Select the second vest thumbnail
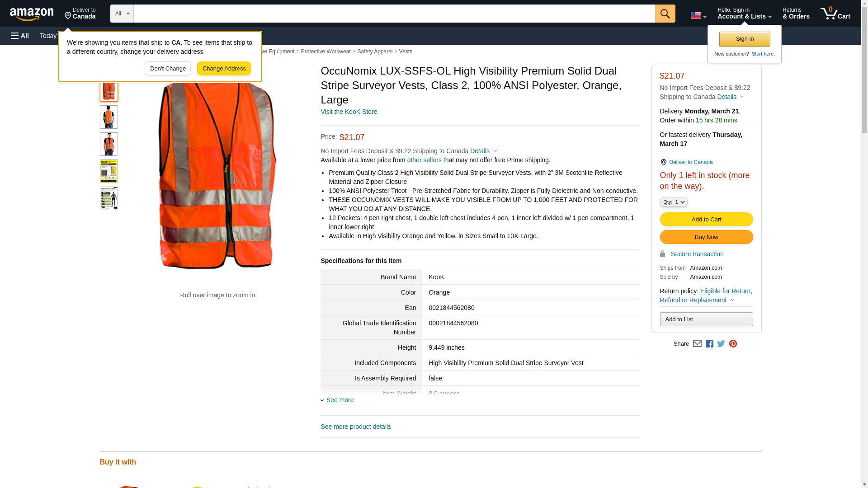Image resolution: width=868 pixels, height=488 pixels. 108,117
